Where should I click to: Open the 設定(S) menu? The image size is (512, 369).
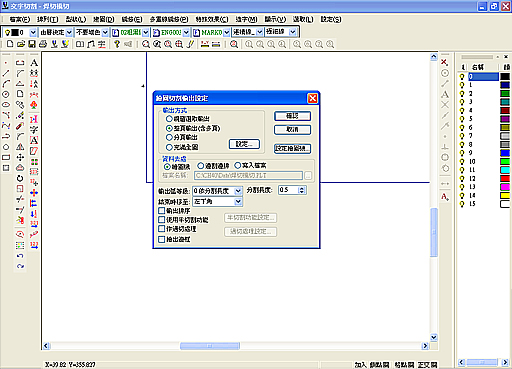pos(331,19)
